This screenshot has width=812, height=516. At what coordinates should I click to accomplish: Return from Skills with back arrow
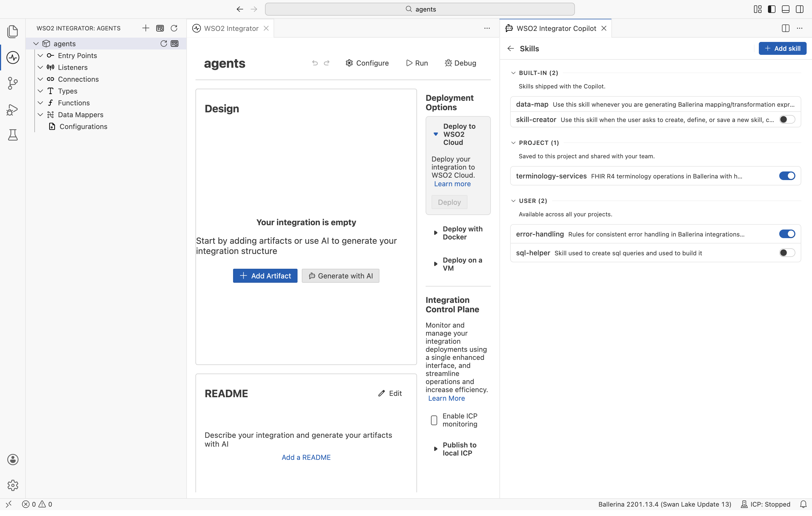click(510, 48)
